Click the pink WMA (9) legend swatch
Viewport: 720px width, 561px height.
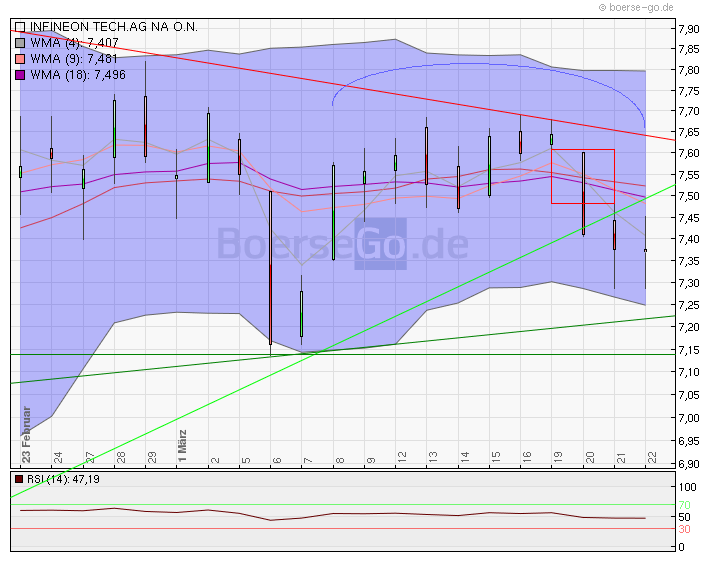point(20,59)
